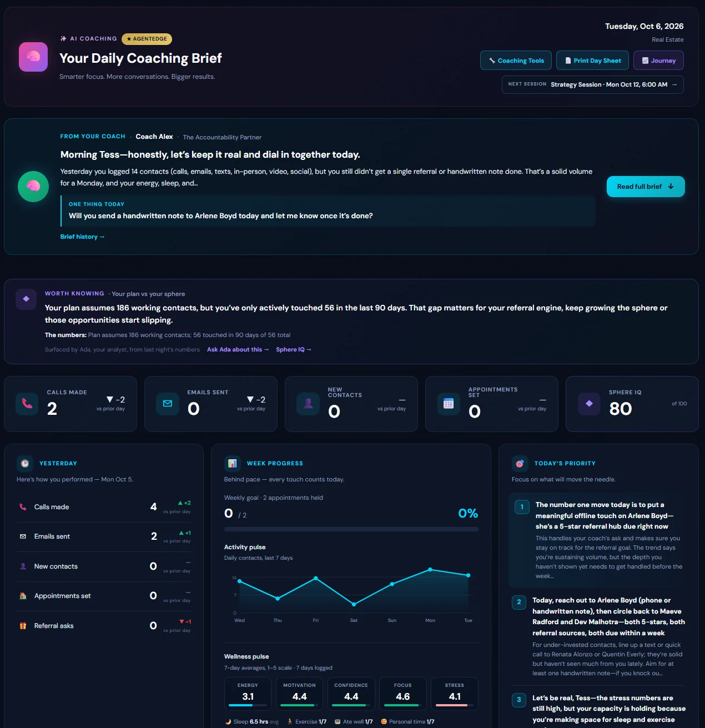Click the moon Sleep icon in wellness
This screenshot has height=728, width=705.
(228, 722)
